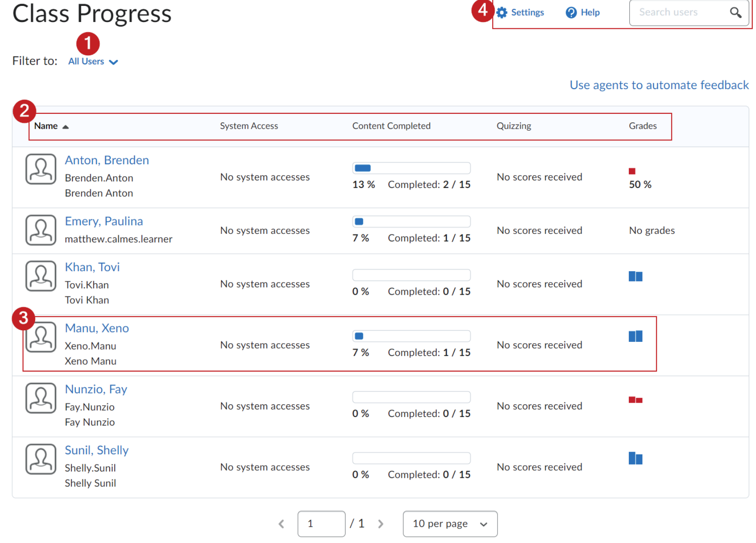
Task: Click the previous page arrow
Action: tap(281, 524)
